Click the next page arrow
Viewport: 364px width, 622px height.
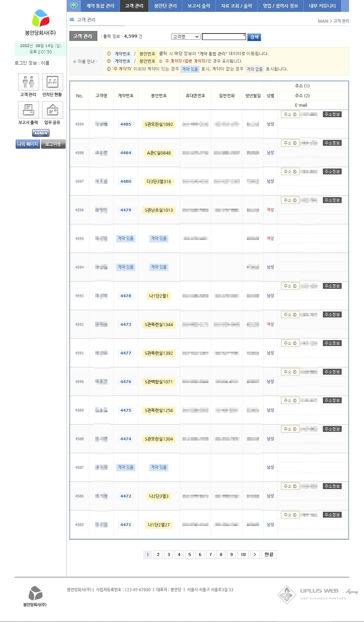(255, 555)
